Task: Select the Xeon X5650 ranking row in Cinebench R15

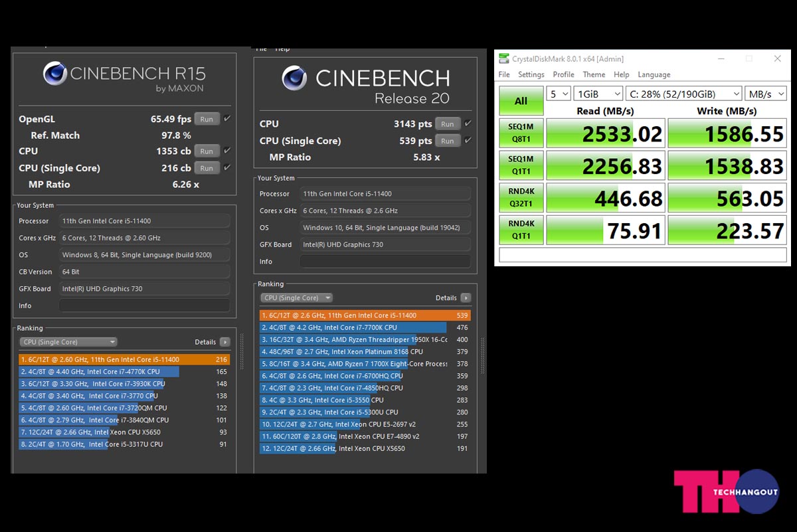Action: 124,432
